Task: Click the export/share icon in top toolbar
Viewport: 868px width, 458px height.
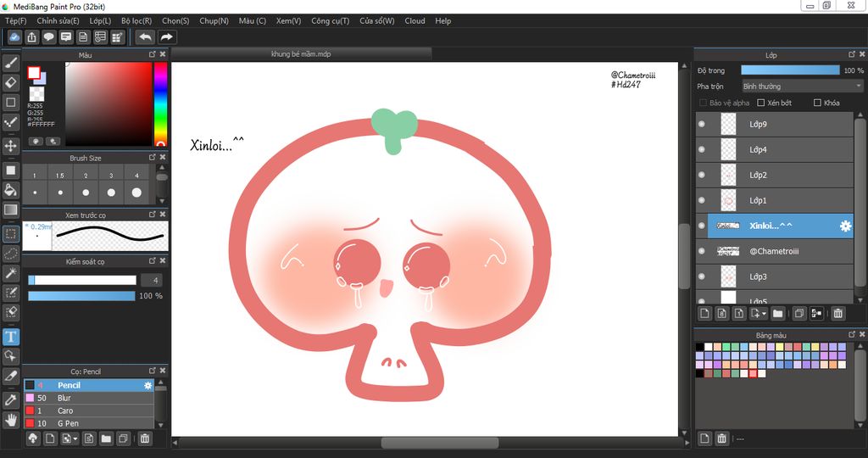Action: tap(31, 37)
